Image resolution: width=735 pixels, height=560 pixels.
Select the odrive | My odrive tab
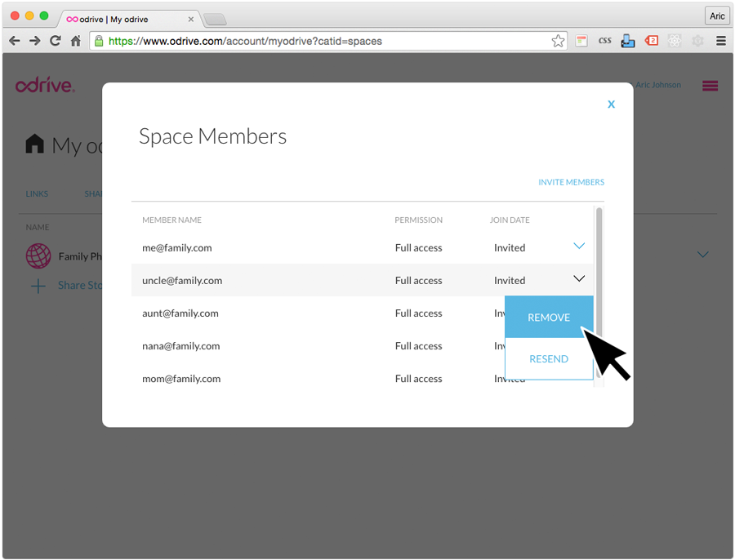(x=129, y=20)
